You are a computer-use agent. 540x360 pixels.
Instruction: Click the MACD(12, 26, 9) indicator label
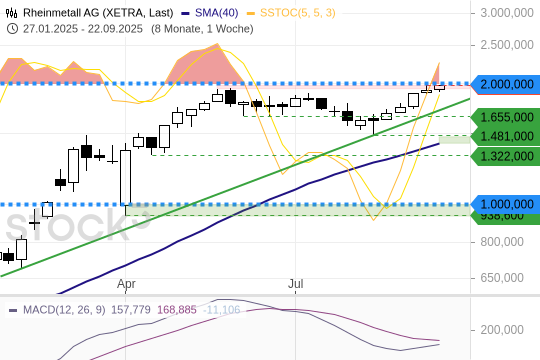pyautogui.click(x=64, y=310)
